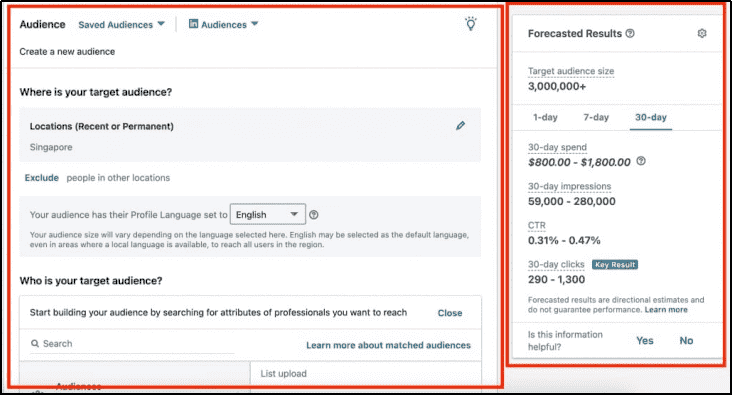Answer No to information helpful question
The height and width of the screenshot is (396, 733).
(x=686, y=340)
